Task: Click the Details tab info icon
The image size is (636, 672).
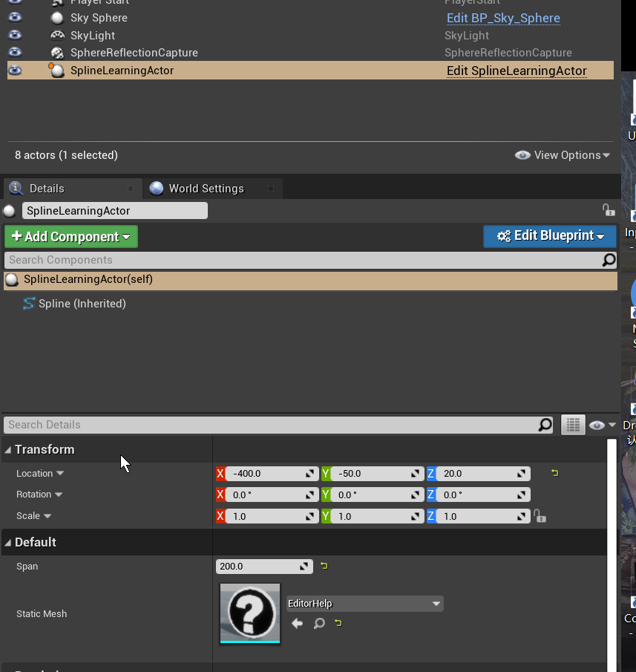Action: tap(16, 188)
